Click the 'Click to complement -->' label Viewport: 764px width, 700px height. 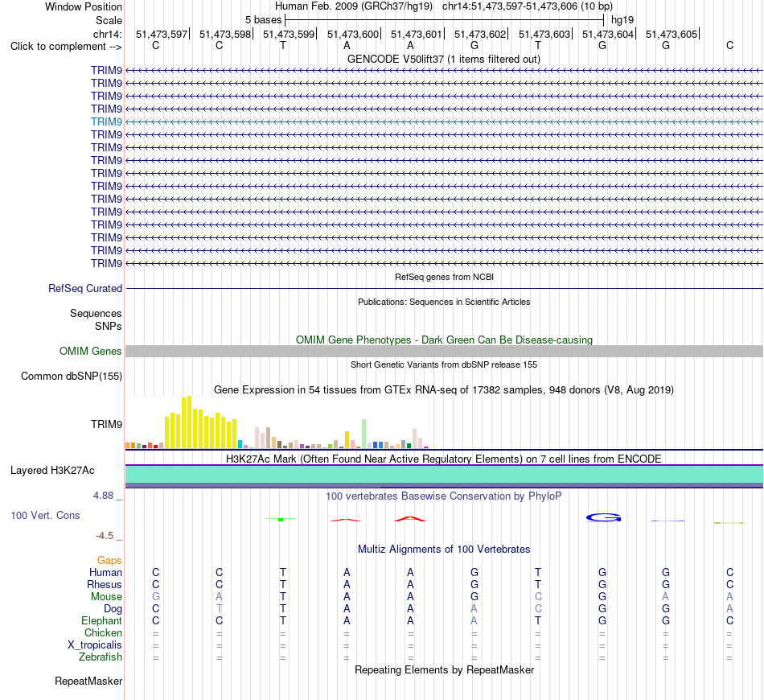[x=66, y=47]
